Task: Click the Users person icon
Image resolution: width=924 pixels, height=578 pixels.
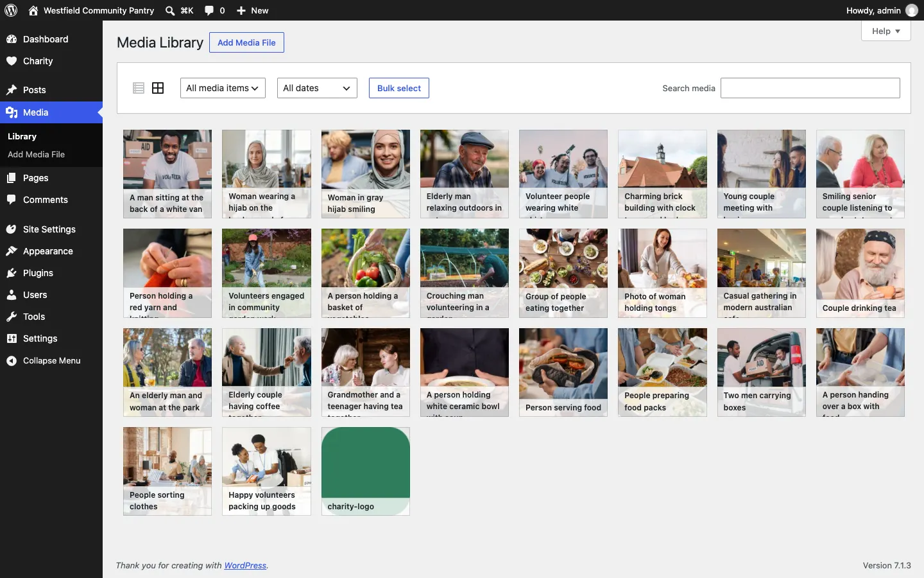Action: (x=12, y=295)
